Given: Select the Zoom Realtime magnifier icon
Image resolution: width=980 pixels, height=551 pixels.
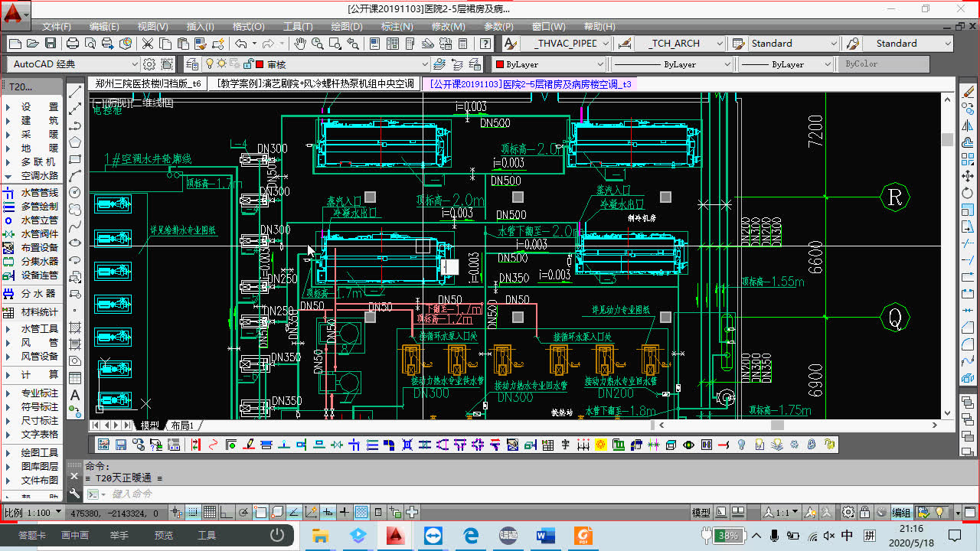Looking at the screenshot, I should coord(318,44).
